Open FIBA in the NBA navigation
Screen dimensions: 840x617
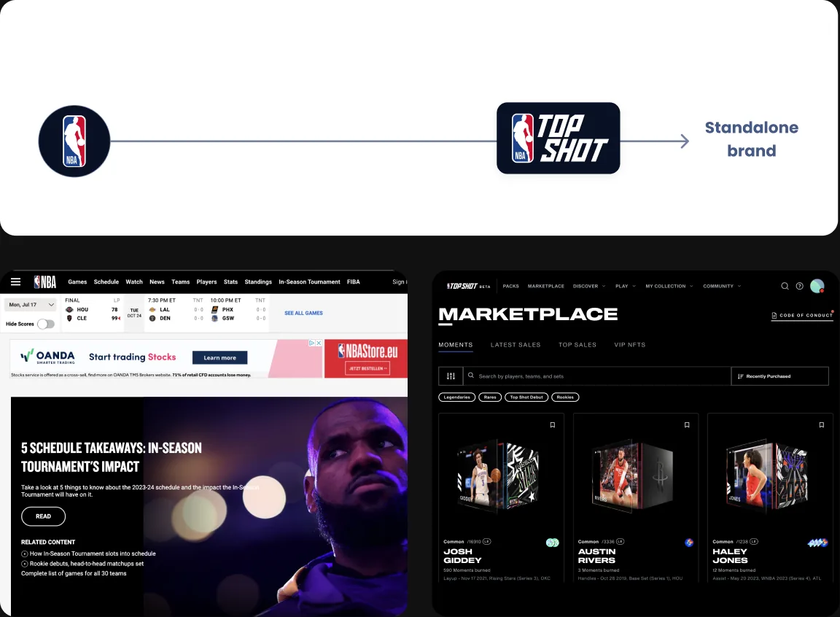click(353, 282)
